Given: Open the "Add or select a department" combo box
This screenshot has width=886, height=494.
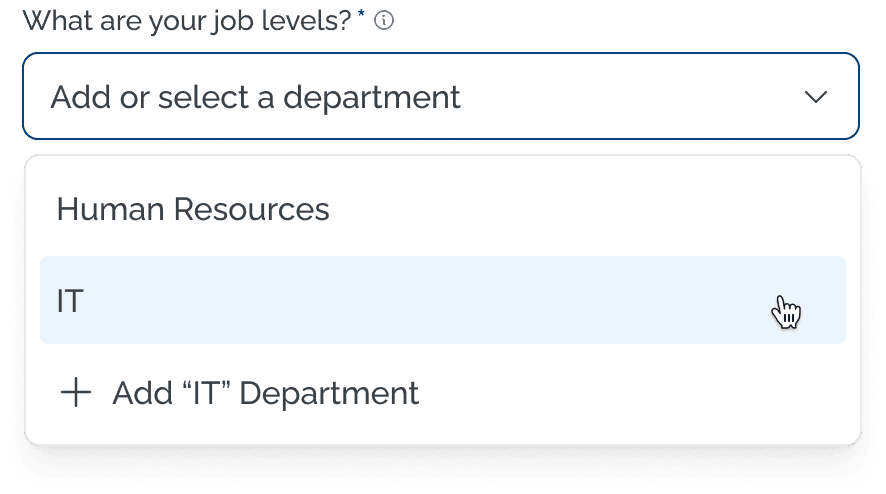Looking at the screenshot, I should coord(440,97).
